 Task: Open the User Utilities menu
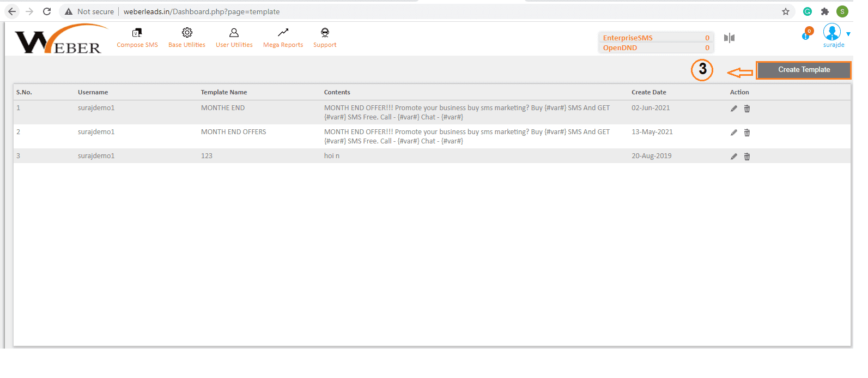tap(234, 38)
